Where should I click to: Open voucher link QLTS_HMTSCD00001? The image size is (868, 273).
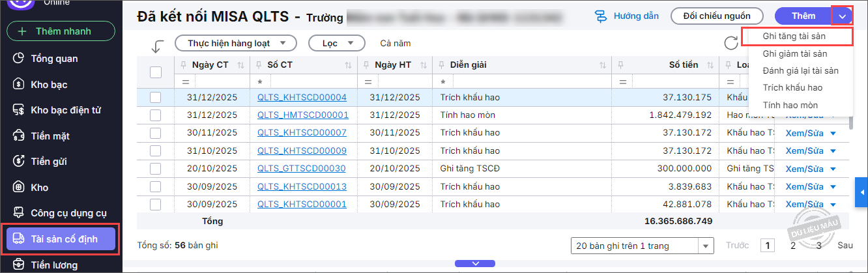point(302,115)
